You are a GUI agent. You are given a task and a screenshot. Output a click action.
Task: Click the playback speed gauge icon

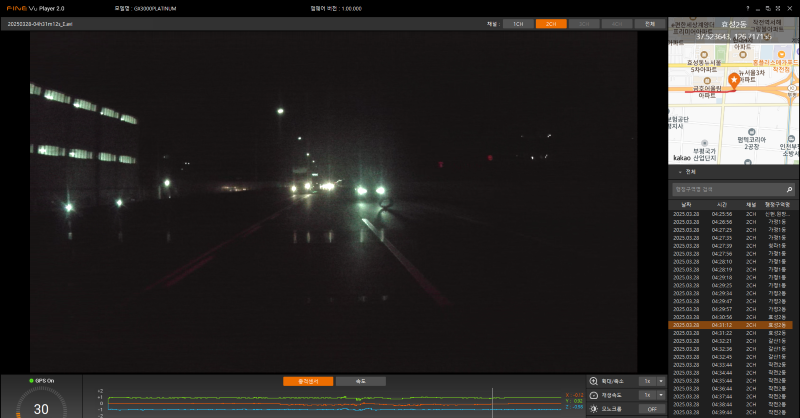click(x=593, y=395)
